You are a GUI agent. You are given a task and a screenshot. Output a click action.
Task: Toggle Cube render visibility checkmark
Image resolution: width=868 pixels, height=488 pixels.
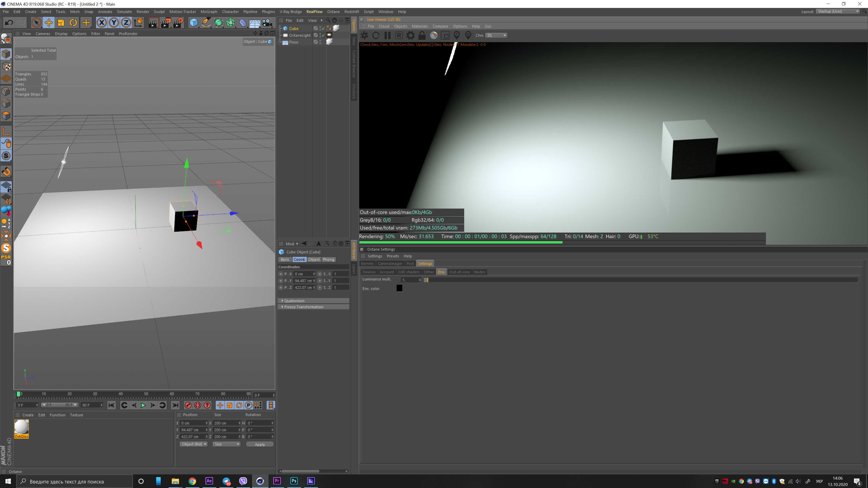coord(323,29)
